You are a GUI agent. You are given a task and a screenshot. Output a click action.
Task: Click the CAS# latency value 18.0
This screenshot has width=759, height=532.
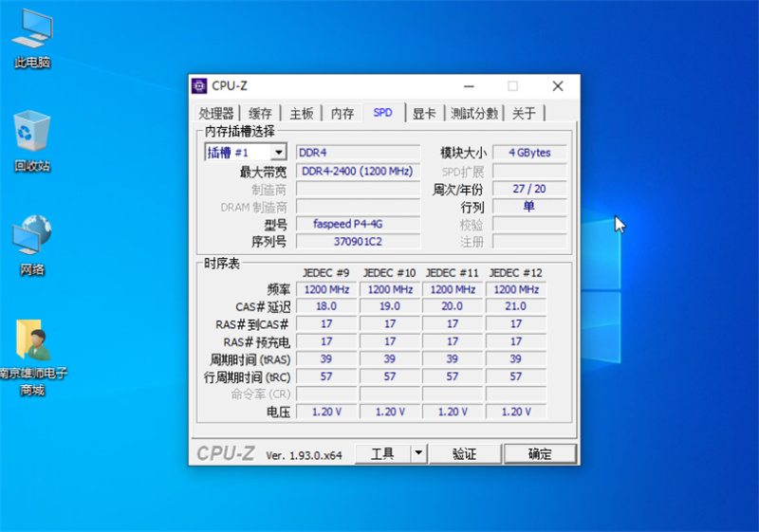326,306
